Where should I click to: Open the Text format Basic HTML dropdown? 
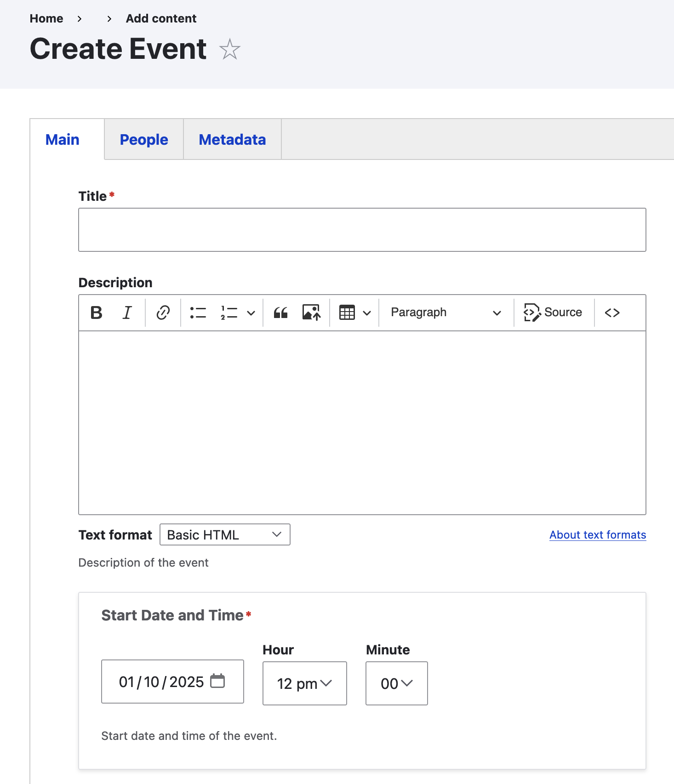click(x=225, y=534)
